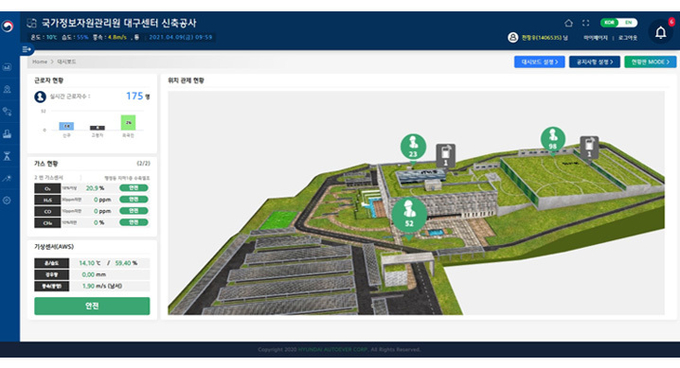Click the home icon in header
680x368 pixels.
coord(569,23)
